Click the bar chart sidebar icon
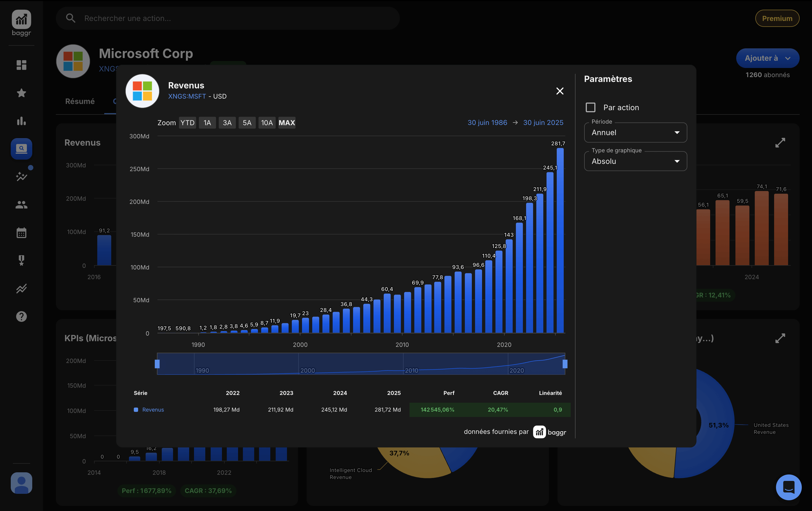 (21, 121)
